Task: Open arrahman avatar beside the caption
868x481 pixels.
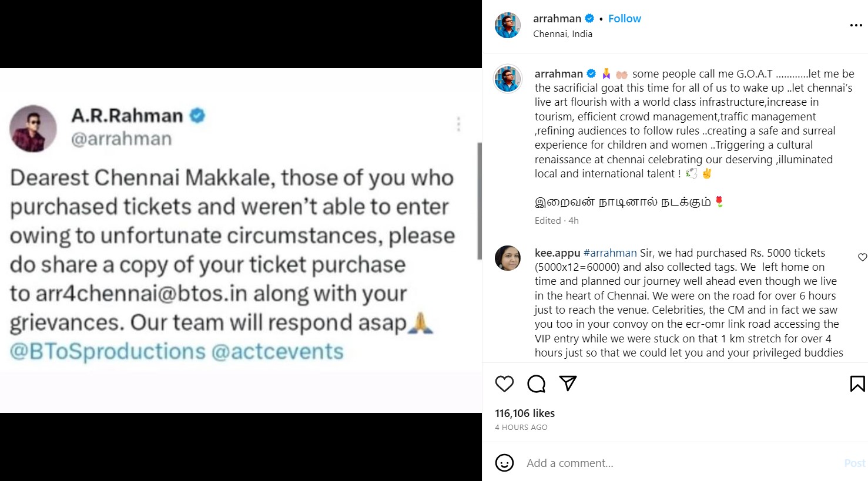Action: click(x=508, y=79)
